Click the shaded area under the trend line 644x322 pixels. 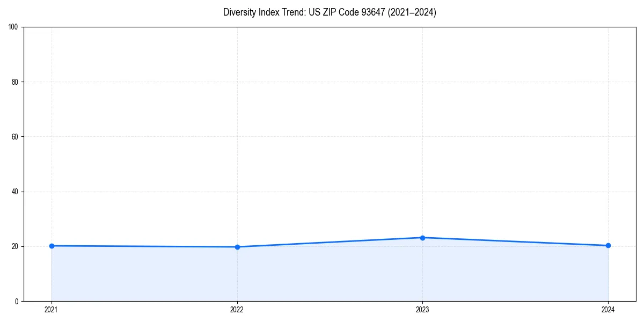[322, 274]
